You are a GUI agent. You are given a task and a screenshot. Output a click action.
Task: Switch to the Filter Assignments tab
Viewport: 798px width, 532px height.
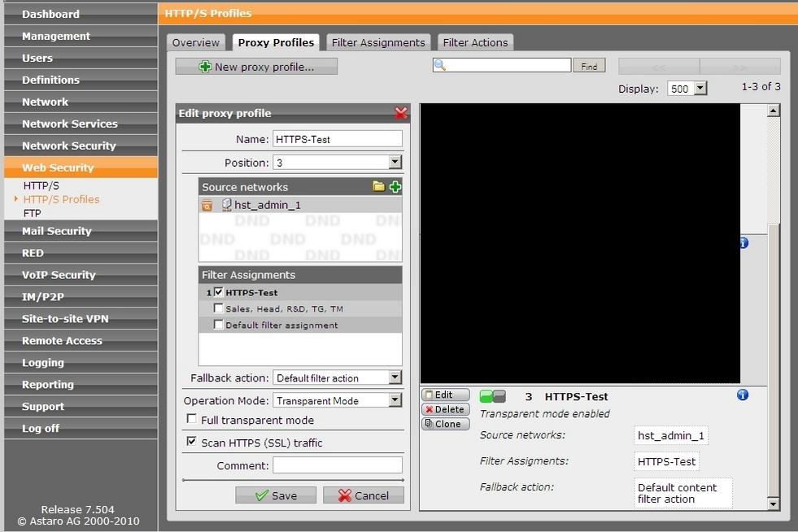(x=377, y=42)
